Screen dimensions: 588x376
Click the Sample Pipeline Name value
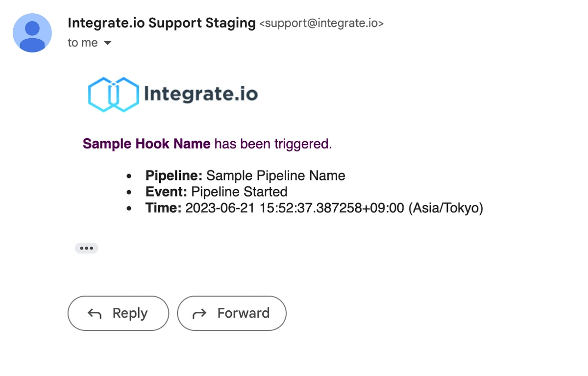coord(276,175)
